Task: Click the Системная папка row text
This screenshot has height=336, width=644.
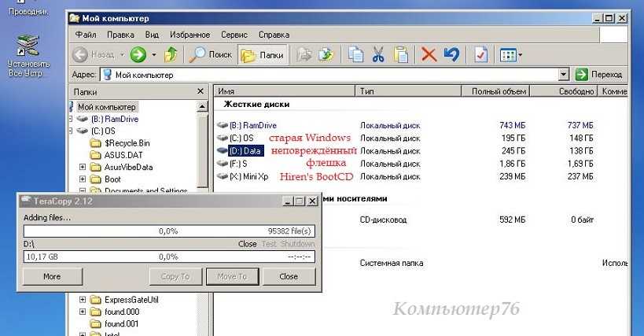Action: pos(391,263)
